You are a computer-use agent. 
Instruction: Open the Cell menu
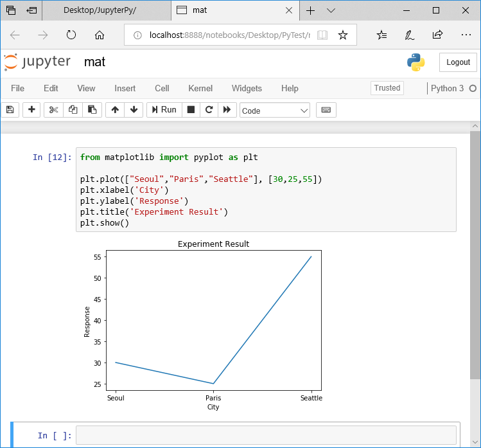tap(162, 89)
